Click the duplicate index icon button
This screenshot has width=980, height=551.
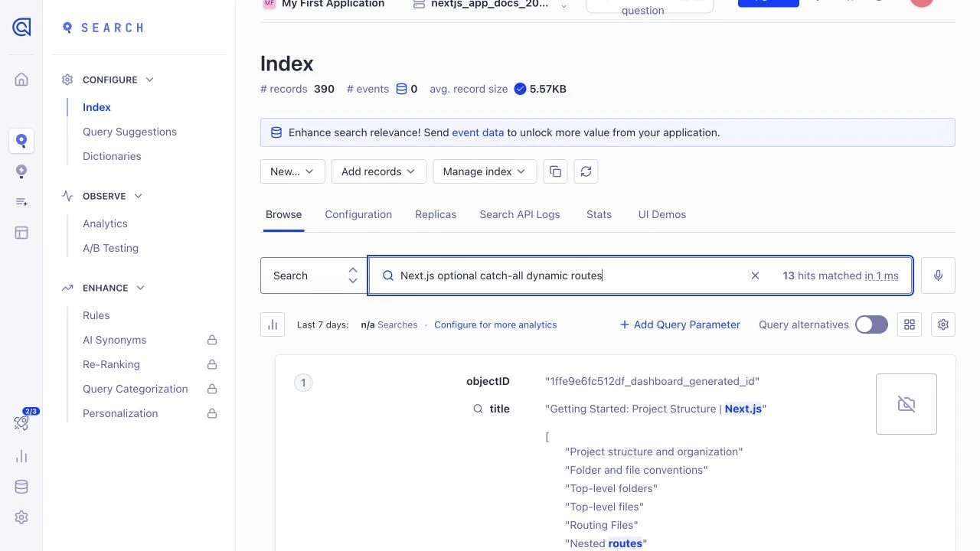pos(556,171)
